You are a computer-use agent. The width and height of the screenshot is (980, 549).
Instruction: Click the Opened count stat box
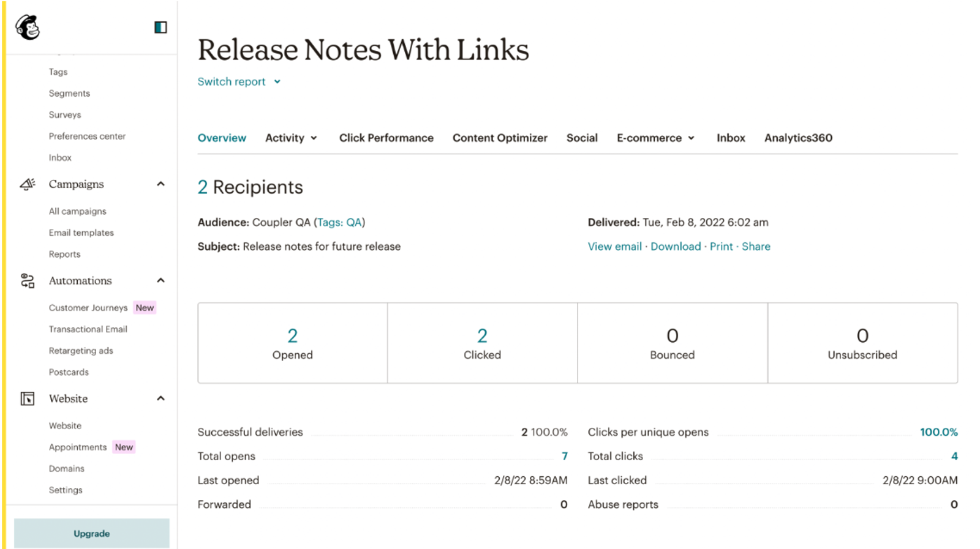coord(293,343)
